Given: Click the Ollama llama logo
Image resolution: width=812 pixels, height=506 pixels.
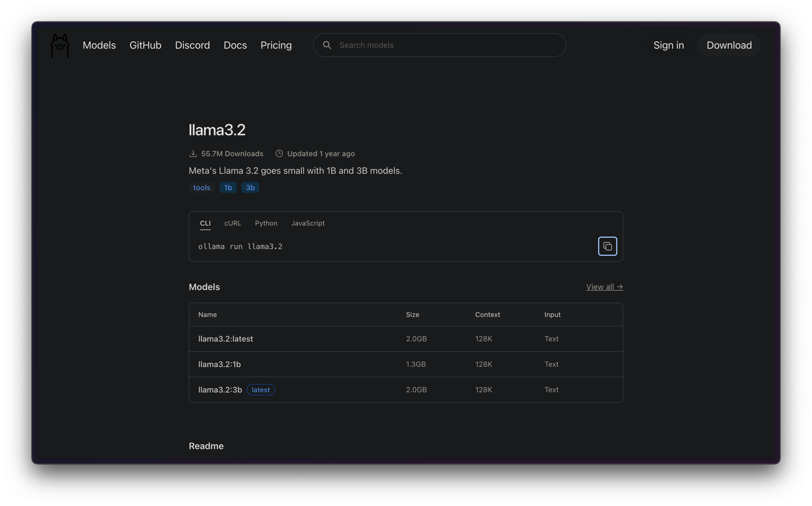Looking at the screenshot, I should click(60, 46).
